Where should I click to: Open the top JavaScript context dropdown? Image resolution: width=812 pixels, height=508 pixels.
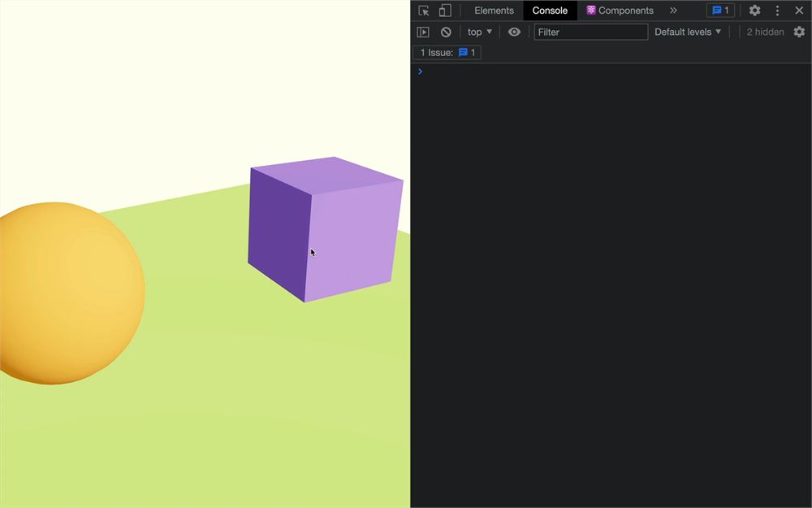pos(480,33)
